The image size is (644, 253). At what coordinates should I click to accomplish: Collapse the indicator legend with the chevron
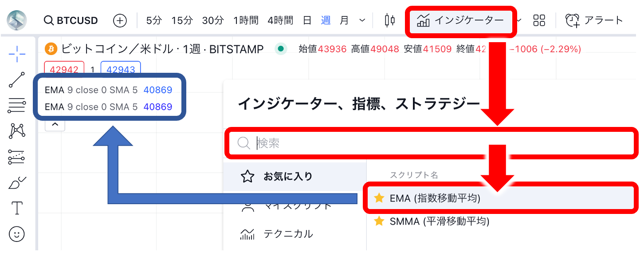tap(55, 125)
